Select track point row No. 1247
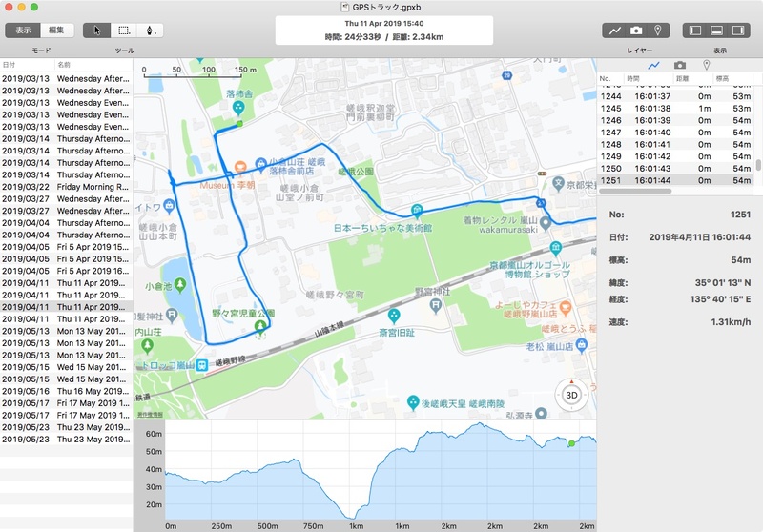The width and height of the screenshot is (763, 532). [x=675, y=133]
